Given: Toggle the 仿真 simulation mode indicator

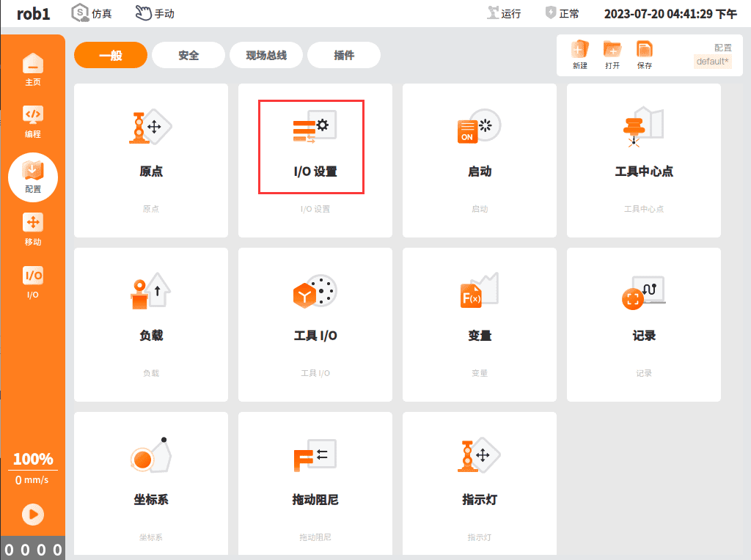Looking at the screenshot, I should [92, 13].
